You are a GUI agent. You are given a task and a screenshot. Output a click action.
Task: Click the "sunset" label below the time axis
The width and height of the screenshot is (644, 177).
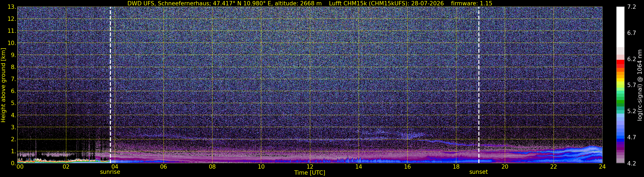[x=479, y=172]
